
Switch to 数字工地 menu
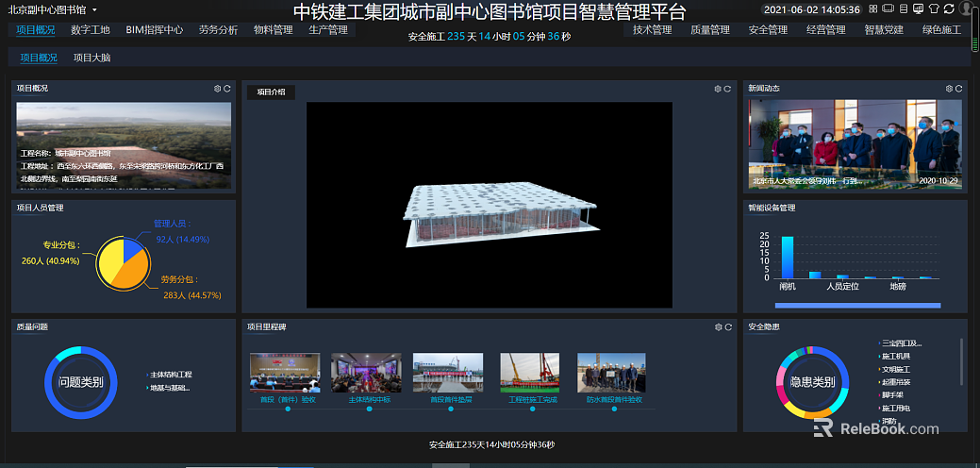click(x=91, y=30)
